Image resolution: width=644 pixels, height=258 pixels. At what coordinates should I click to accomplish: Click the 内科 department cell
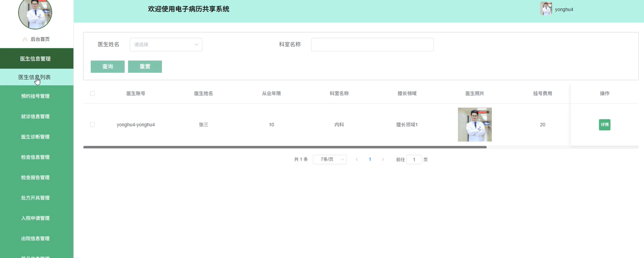(x=339, y=125)
